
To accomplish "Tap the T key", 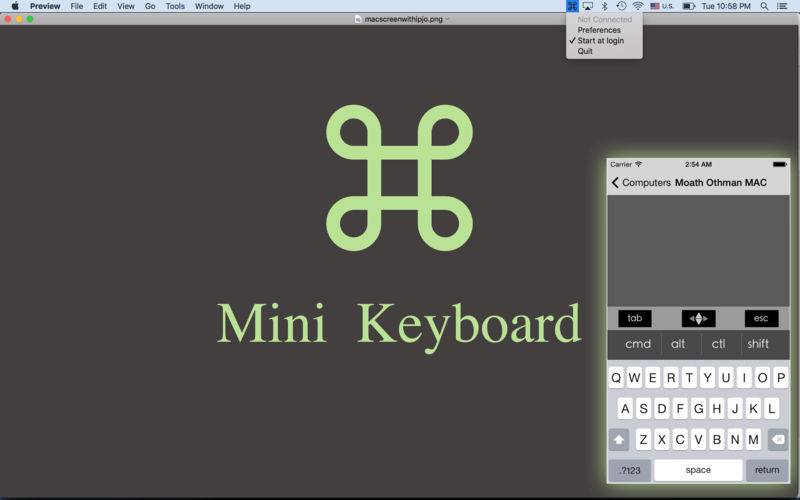I will coord(689,378).
